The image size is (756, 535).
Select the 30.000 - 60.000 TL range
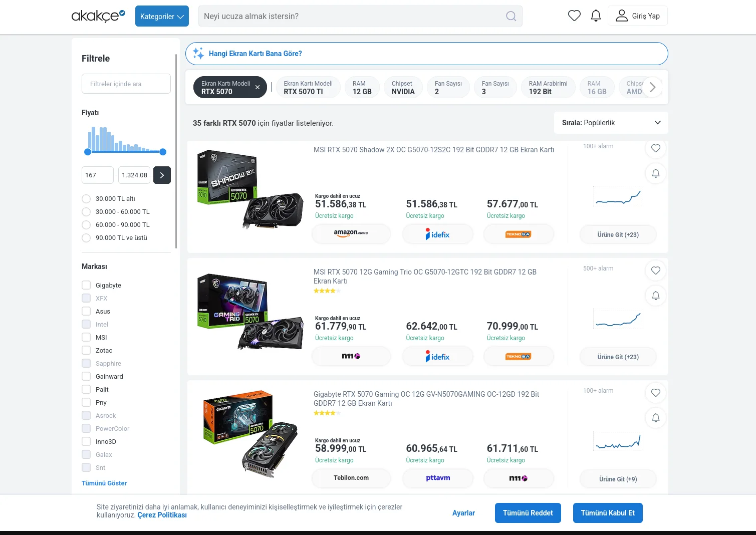(x=86, y=212)
